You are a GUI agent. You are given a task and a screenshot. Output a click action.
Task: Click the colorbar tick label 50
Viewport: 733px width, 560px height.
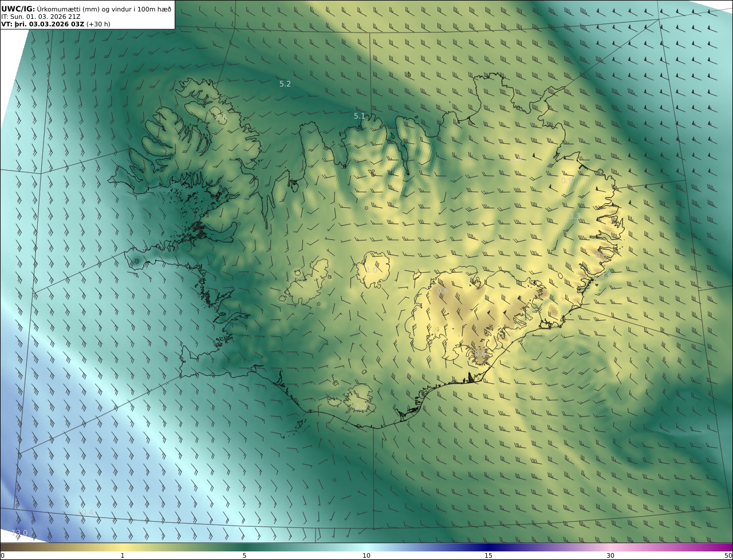tap(728, 555)
